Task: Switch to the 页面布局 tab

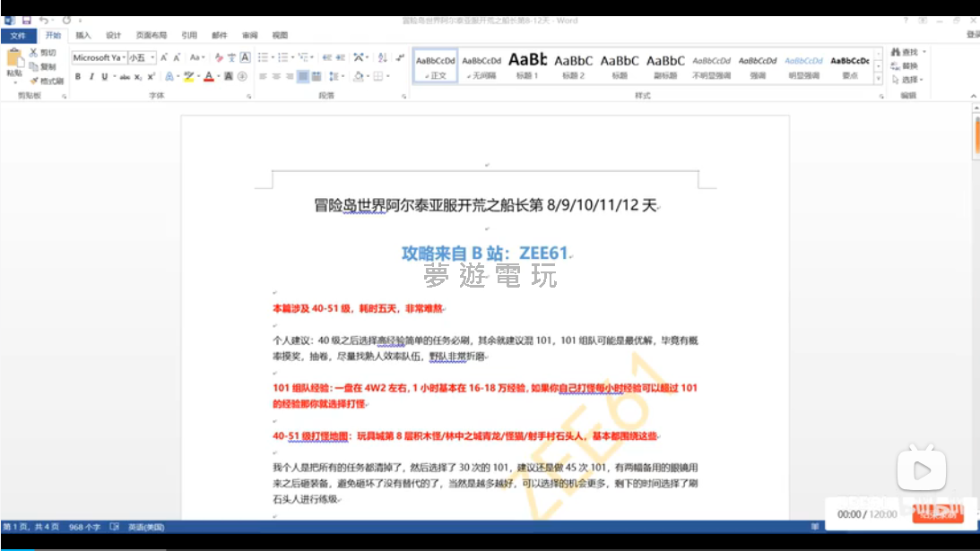Action: (x=151, y=35)
